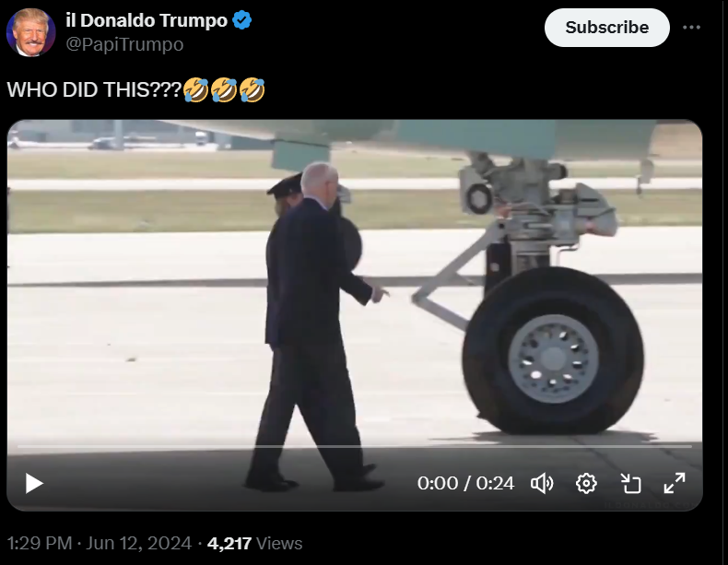Click the WHO DID THIS??? tweet text
728x565 pixels.
(x=94, y=89)
